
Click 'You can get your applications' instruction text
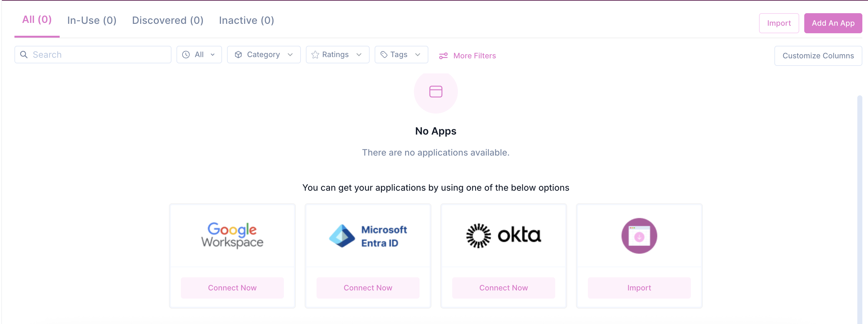[436, 187]
